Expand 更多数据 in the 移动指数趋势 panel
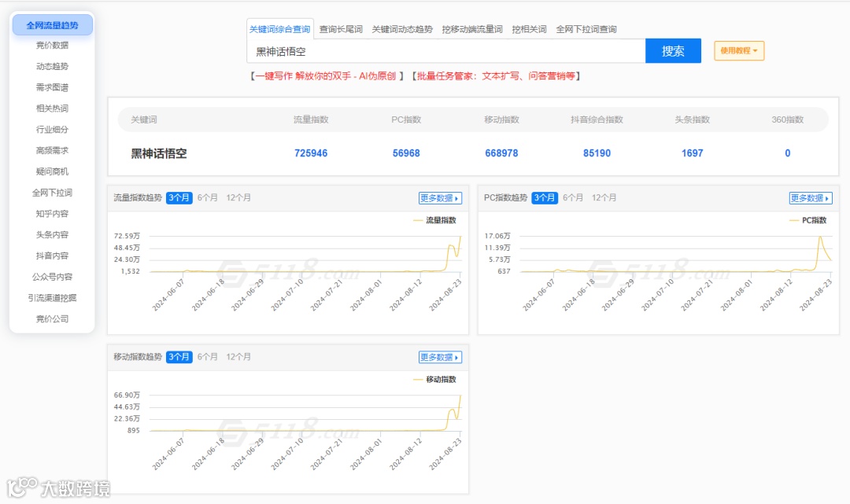 pyautogui.click(x=438, y=357)
